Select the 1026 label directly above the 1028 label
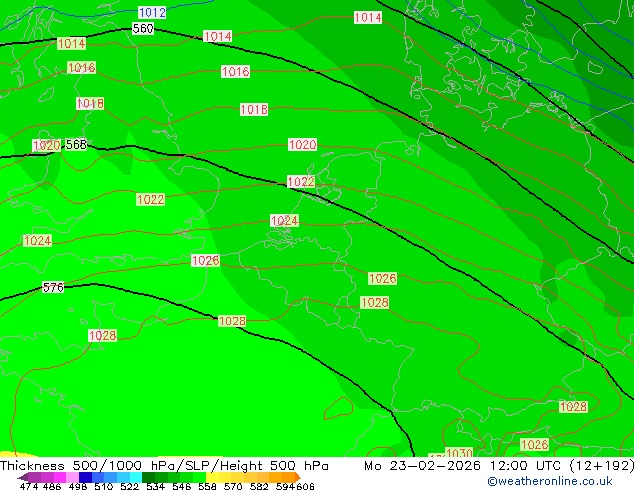 point(382,278)
